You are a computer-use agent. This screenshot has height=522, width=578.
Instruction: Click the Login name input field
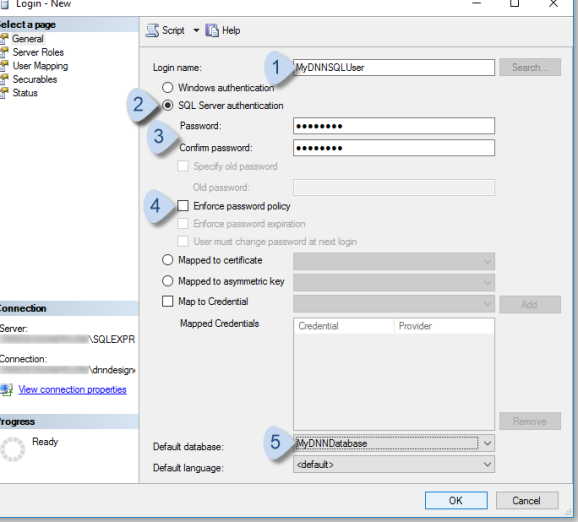pyautogui.click(x=394, y=67)
